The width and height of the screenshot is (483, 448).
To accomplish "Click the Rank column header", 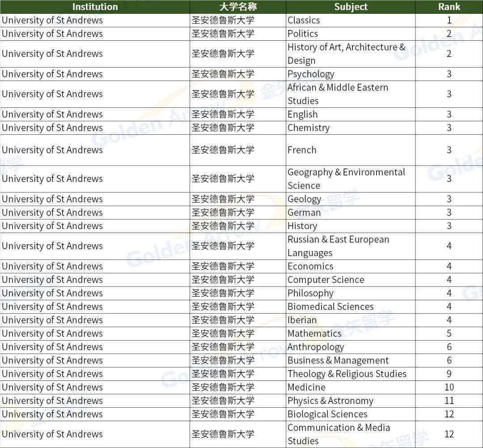I will point(449,7).
